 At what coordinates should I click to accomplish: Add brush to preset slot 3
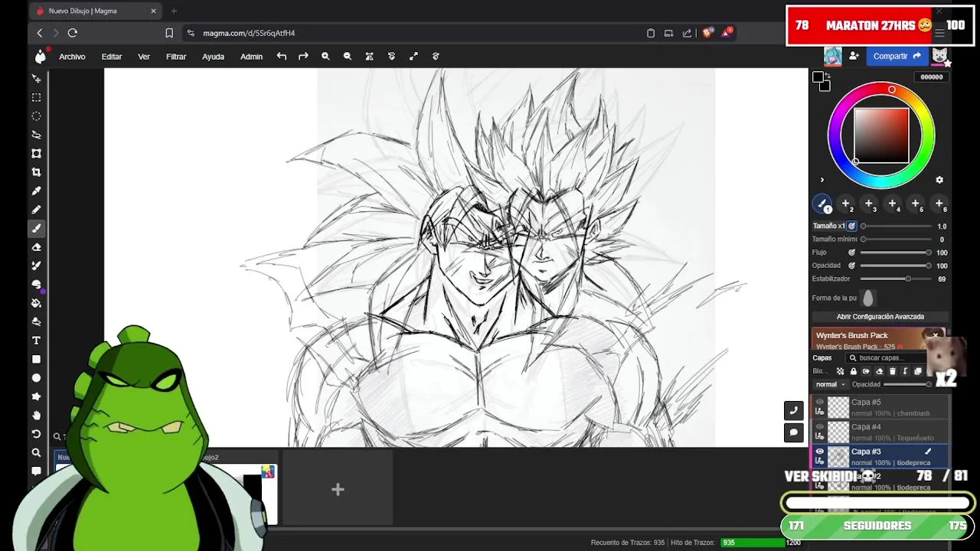[869, 204]
